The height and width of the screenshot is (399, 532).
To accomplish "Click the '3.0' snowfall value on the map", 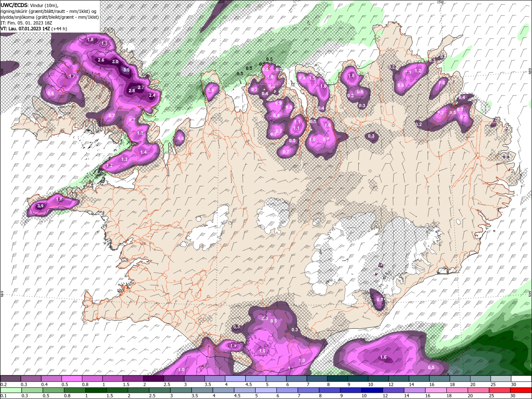I will coord(116,62).
